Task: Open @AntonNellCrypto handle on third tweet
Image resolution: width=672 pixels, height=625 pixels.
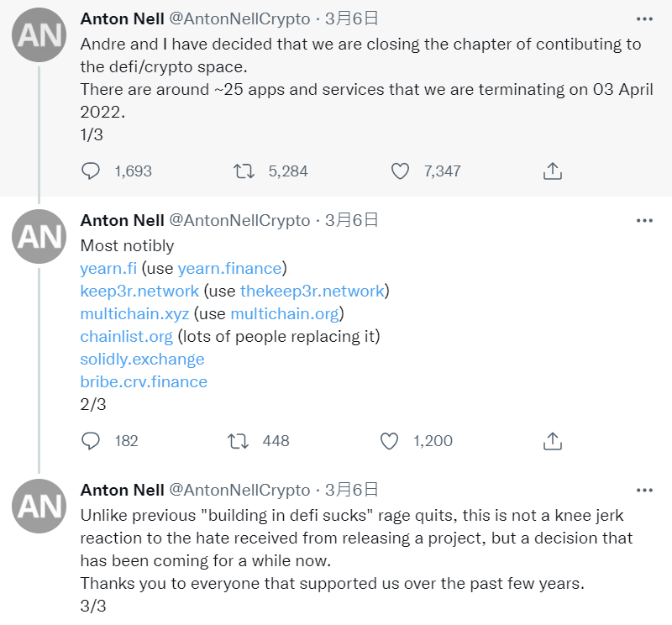Action: pyautogui.click(x=239, y=490)
